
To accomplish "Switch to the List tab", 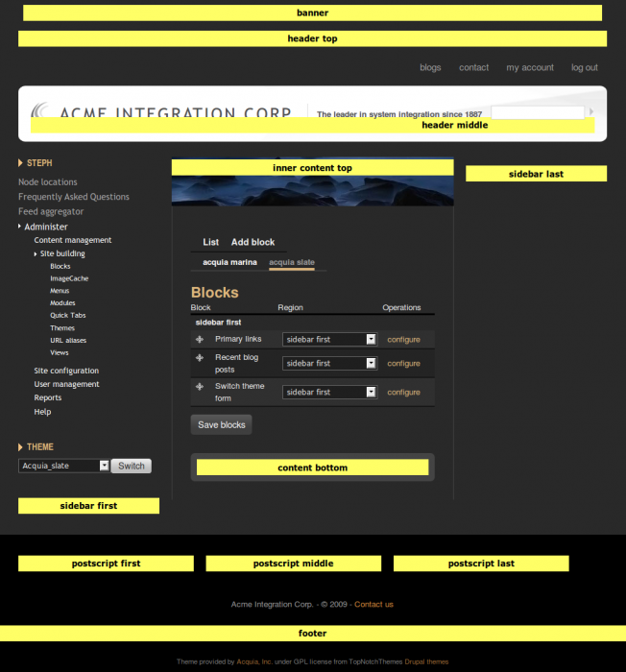I will 210,242.
